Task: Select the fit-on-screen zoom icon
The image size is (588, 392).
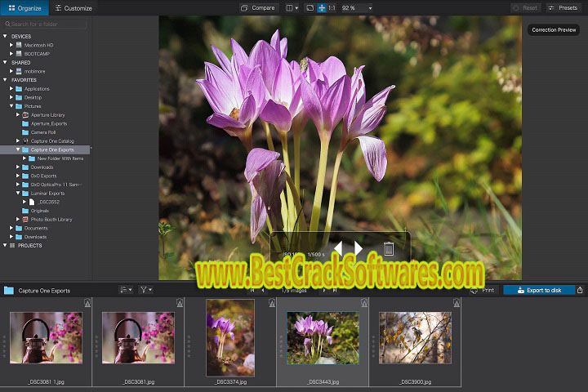Action: click(x=310, y=8)
